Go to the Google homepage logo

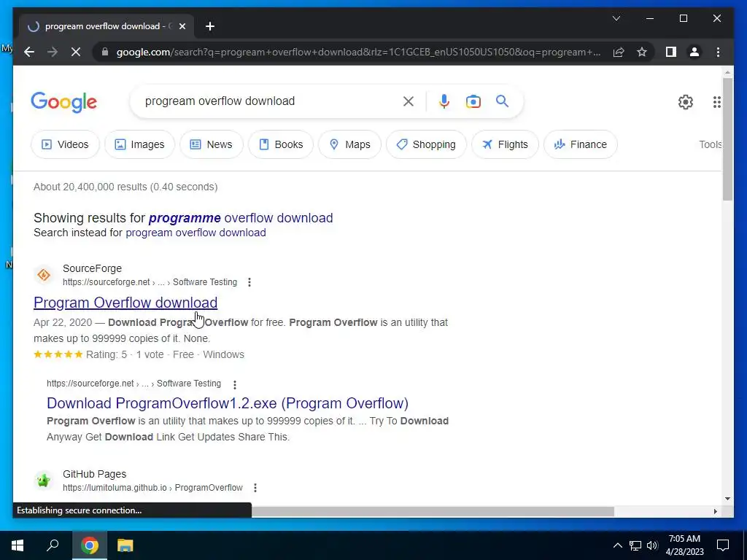pos(64,102)
